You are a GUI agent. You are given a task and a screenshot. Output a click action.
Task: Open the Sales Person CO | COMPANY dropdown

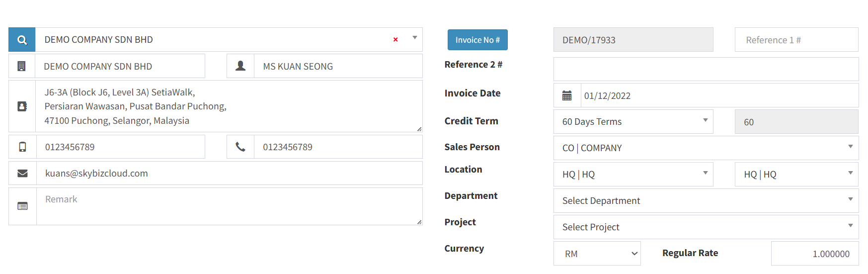[x=706, y=148]
